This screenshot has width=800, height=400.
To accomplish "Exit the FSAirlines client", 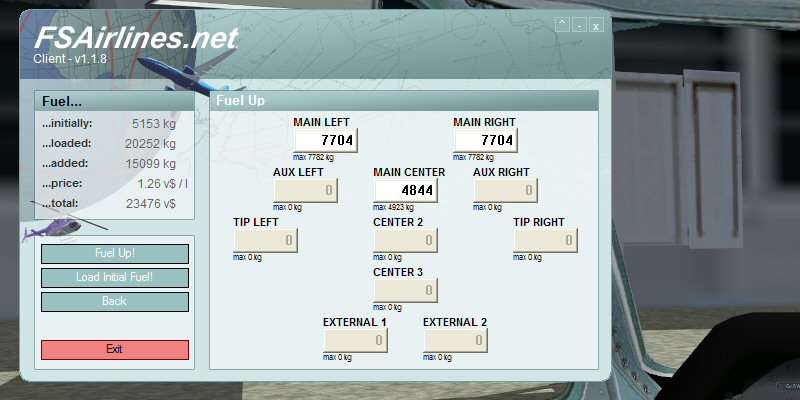I will click(115, 349).
